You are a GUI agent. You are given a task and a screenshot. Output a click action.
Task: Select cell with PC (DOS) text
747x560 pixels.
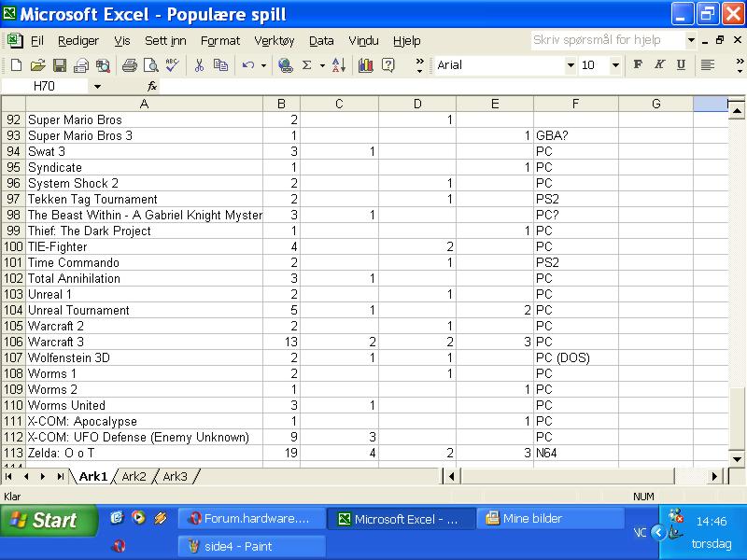576,357
